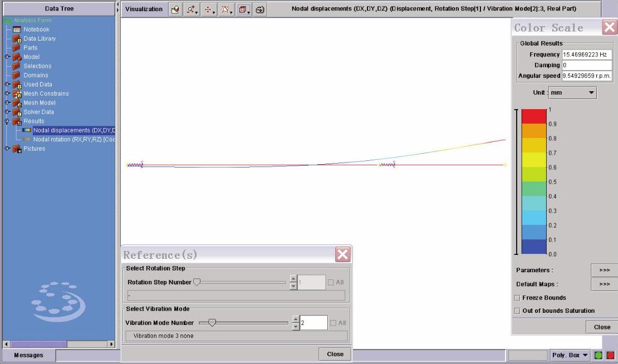Select the Nodal rotation result icon
Screen dimensions: 618x364
coord(27,140)
